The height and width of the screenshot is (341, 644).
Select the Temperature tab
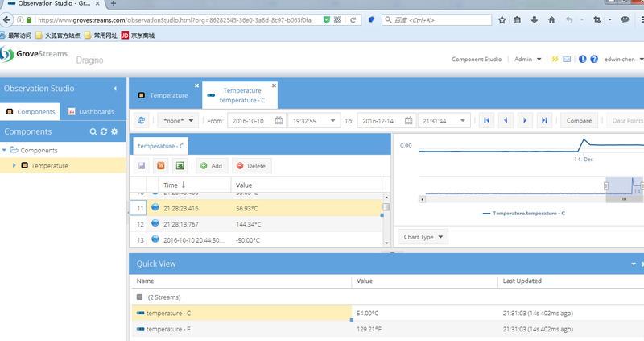pos(165,95)
